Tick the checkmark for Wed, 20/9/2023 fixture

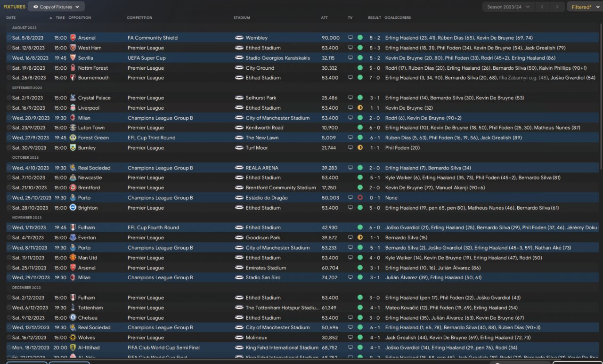coord(9,118)
